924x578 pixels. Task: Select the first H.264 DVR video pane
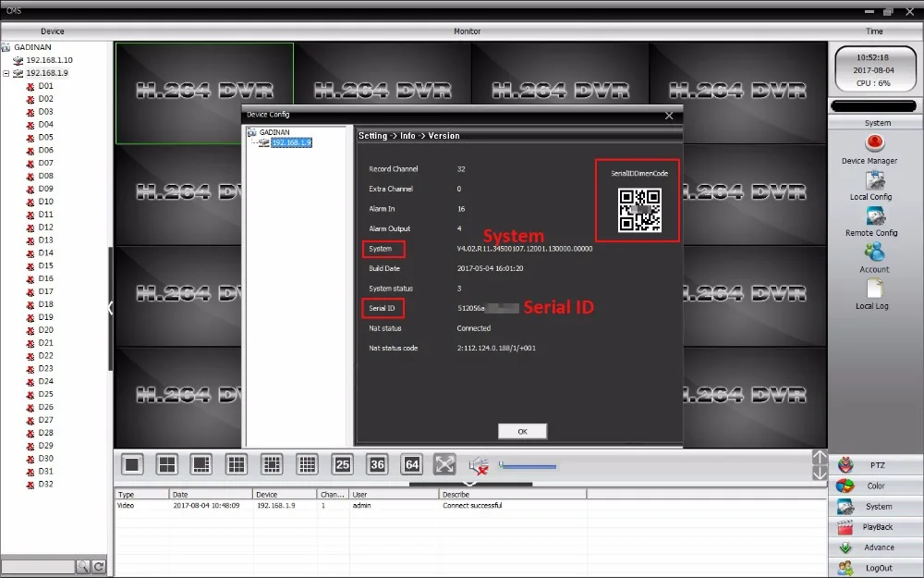point(204,93)
